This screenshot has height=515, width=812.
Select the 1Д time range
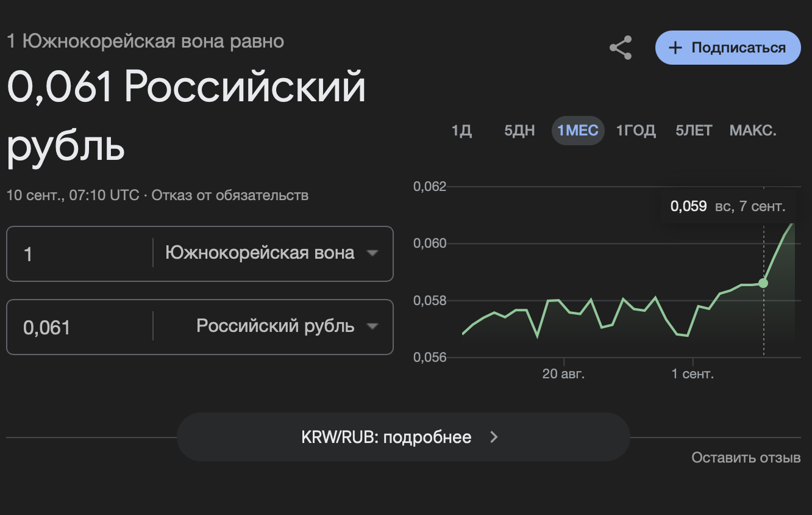click(461, 131)
